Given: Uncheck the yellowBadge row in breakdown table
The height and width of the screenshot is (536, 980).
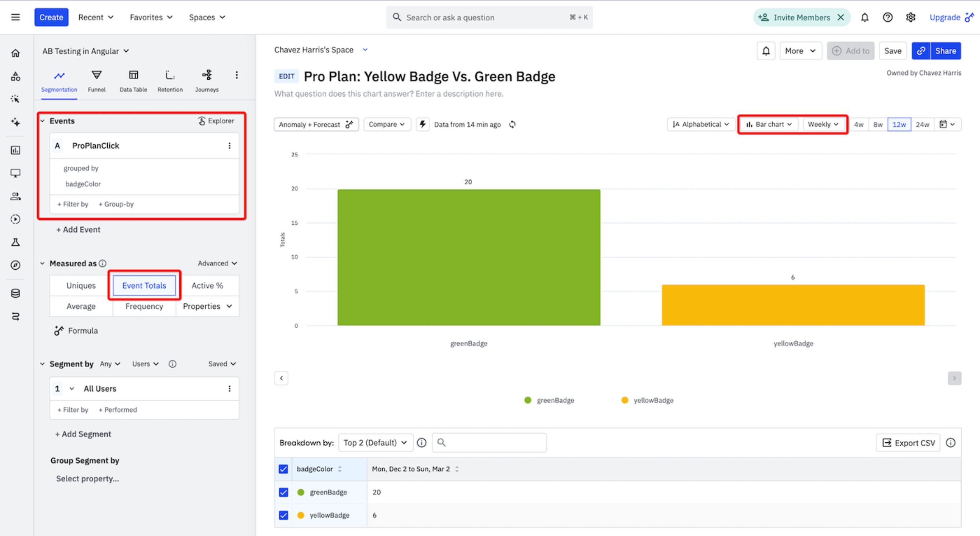Looking at the screenshot, I should [x=283, y=515].
